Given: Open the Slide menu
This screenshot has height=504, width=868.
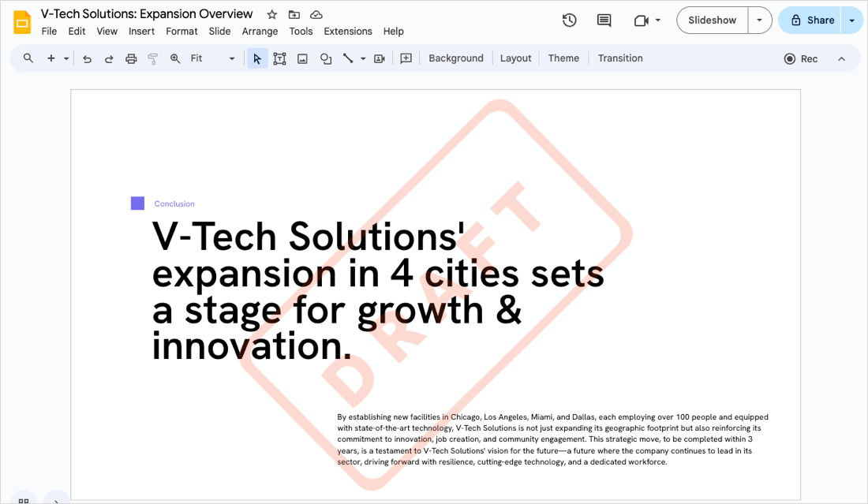Looking at the screenshot, I should (219, 31).
